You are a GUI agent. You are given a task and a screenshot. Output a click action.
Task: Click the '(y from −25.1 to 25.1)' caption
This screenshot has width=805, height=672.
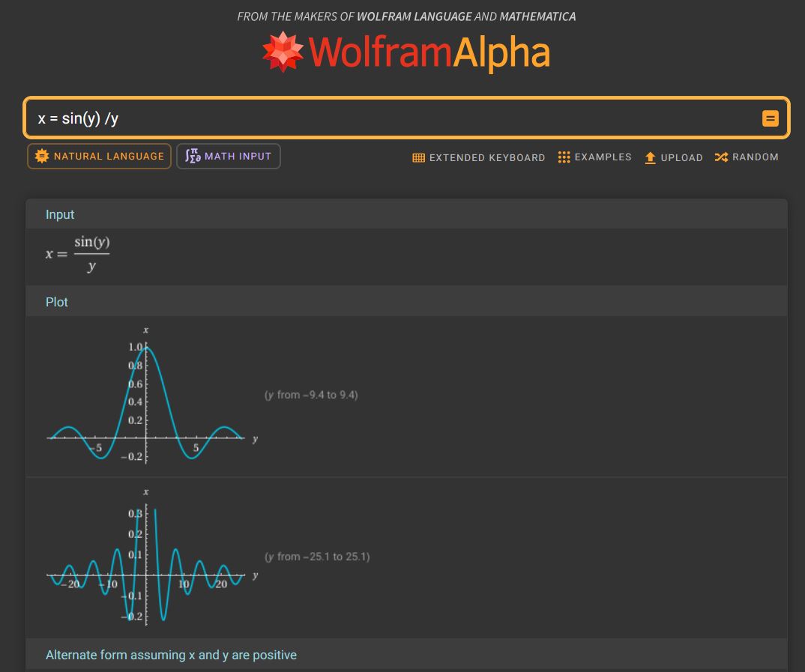pyautogui.click(x=317, y=557)
